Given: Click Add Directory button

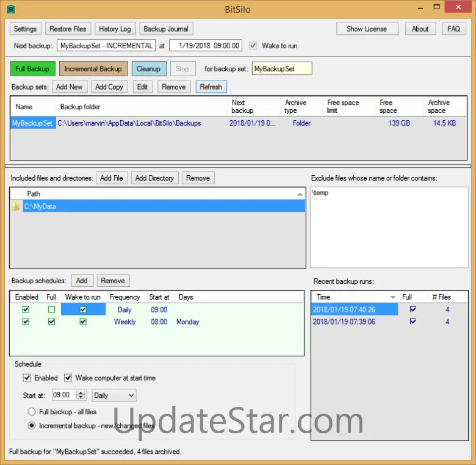Looking at the screenshot, I should pyautogui.click(x=154, y=178).
